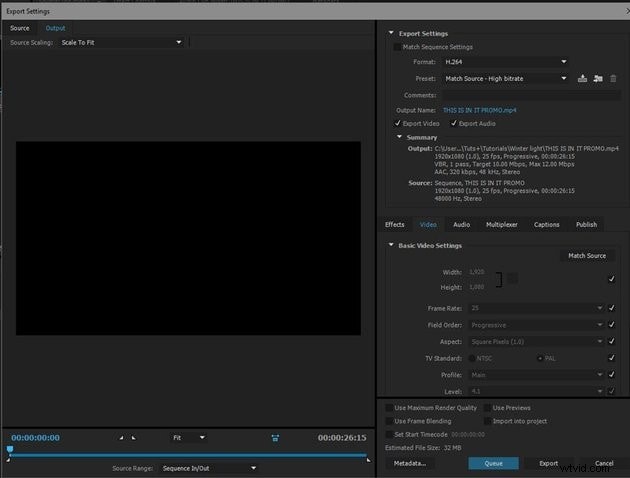This screenshot has height=478, width=630.
Task: Switch to the Source tab
Action: 20,28
